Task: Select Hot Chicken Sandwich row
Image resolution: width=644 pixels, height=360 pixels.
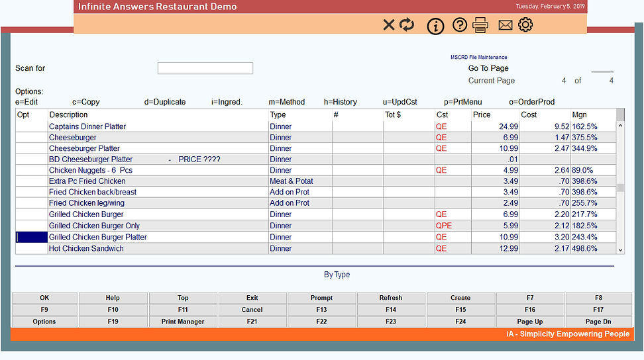Action: point(316,248)
